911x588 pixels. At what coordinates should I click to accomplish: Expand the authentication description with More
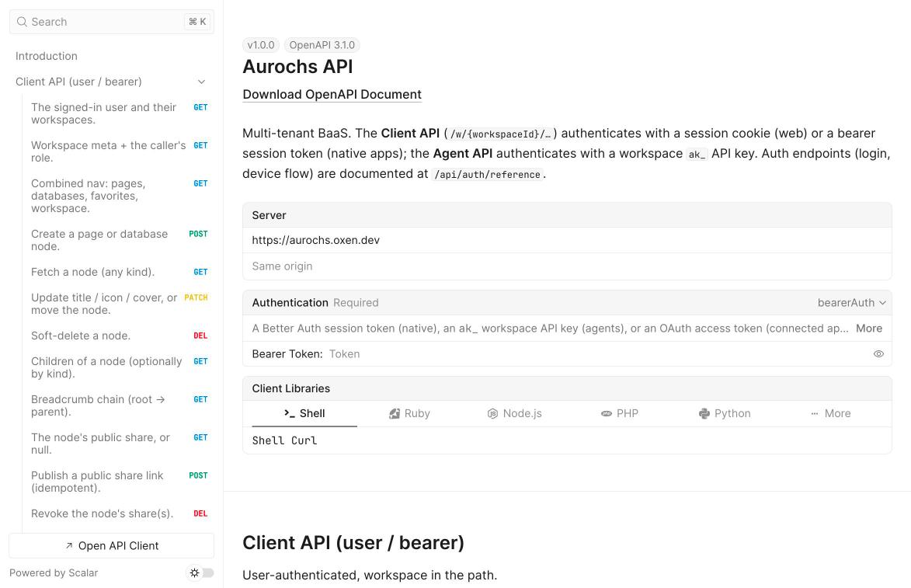868,329
